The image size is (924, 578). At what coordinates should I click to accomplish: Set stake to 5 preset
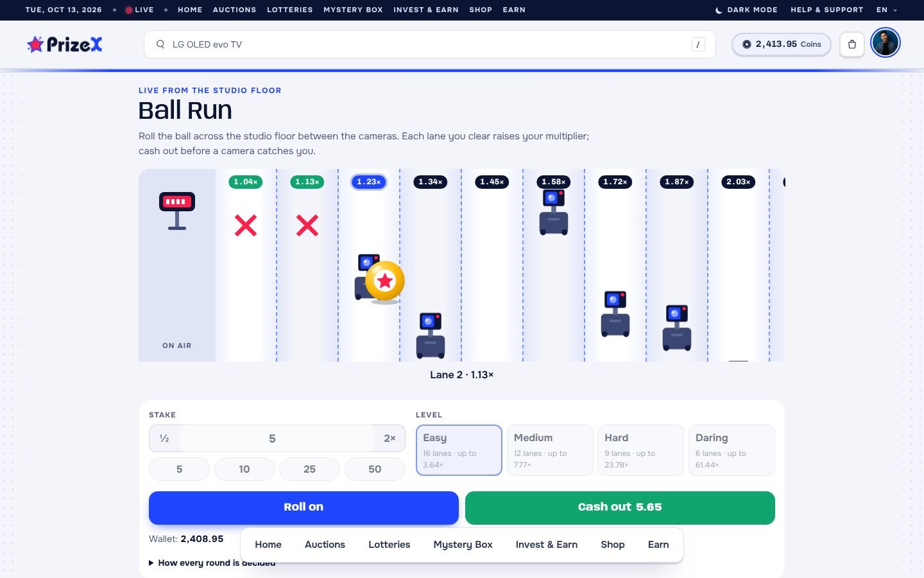tap(179, 469)
